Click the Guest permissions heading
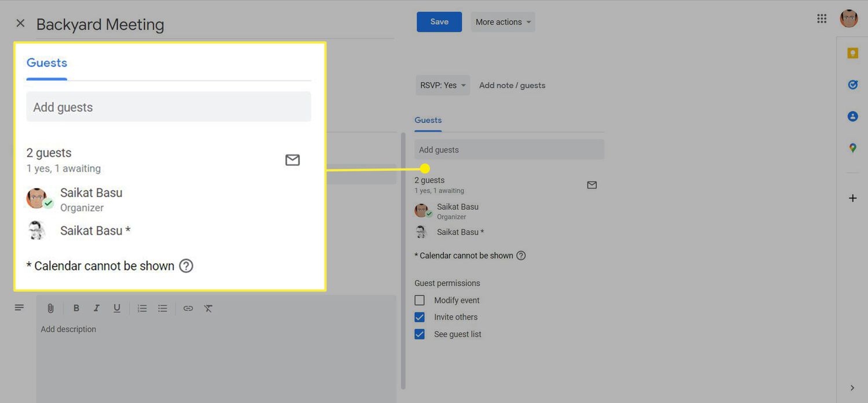 pyautogui.click(x=447, y=283)
